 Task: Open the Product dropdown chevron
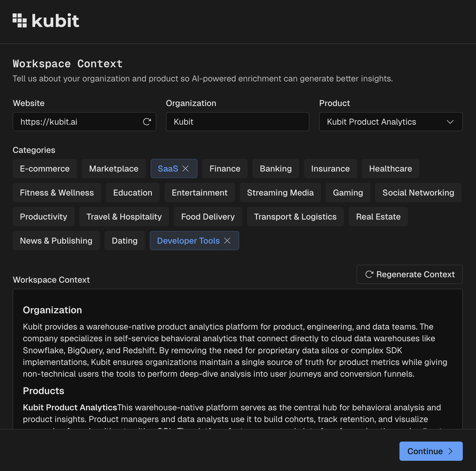[x=450, y=122]
